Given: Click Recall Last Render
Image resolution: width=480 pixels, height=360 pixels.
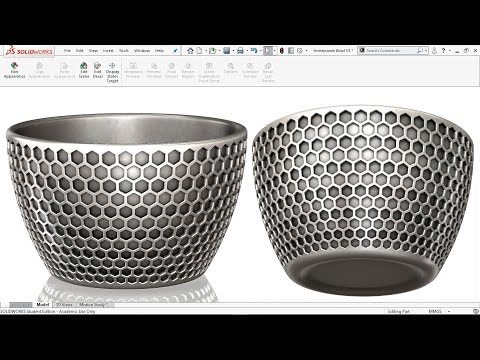Looking at the screenshot, I should tap(268, 72).
